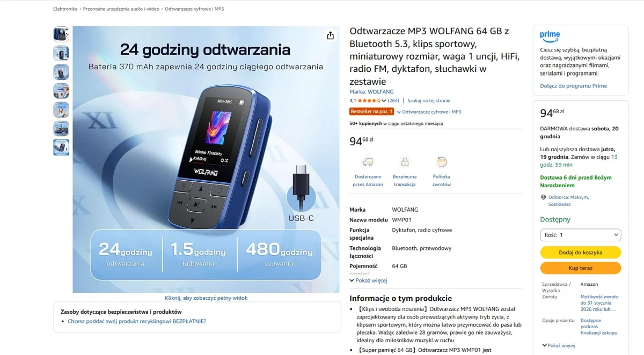Expand Pokaż więcej under seller details
This screenshot has height=355, width=644.
558,346
